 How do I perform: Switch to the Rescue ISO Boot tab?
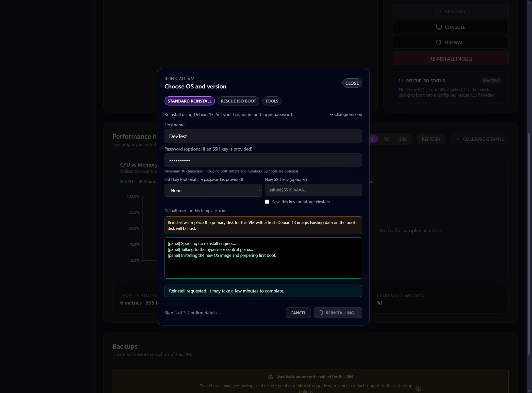(238, 101)
